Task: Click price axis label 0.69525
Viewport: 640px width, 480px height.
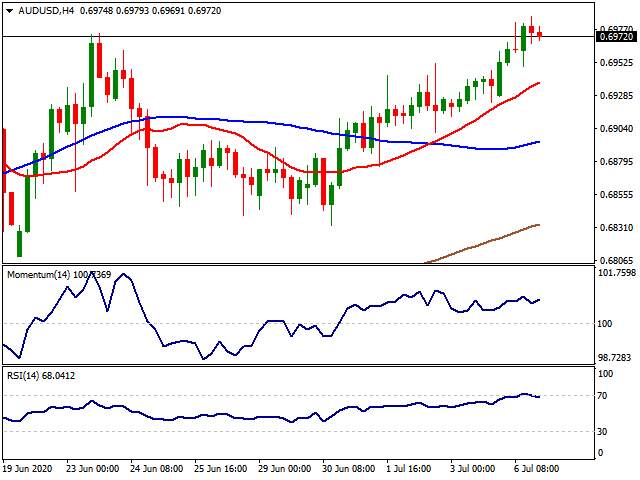Action: [616, 63]
